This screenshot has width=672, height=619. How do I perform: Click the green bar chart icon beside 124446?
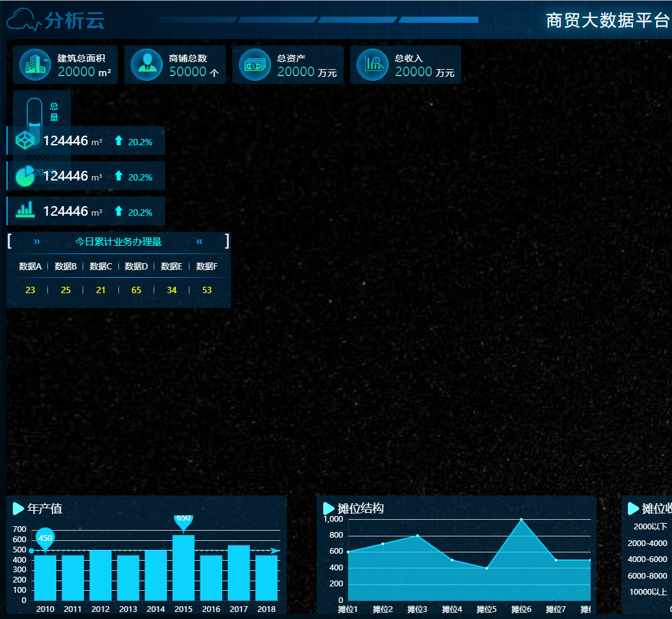pos(26,210)
